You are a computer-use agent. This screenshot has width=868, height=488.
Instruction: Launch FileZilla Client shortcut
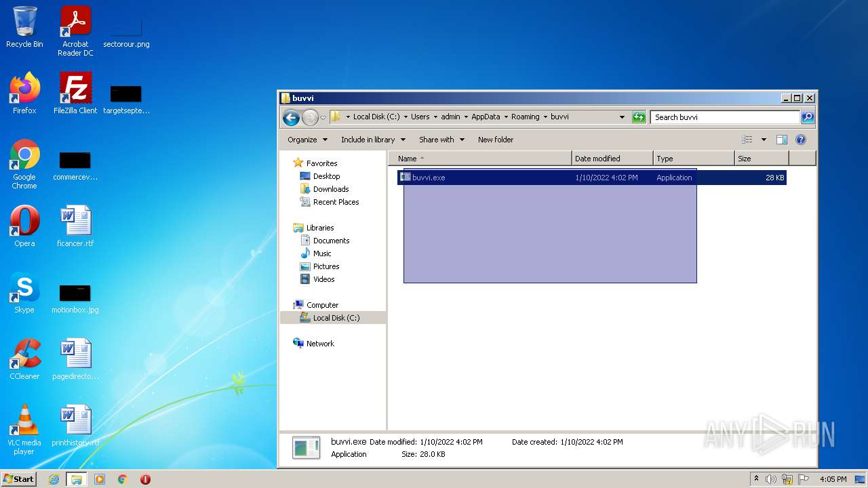75,94
